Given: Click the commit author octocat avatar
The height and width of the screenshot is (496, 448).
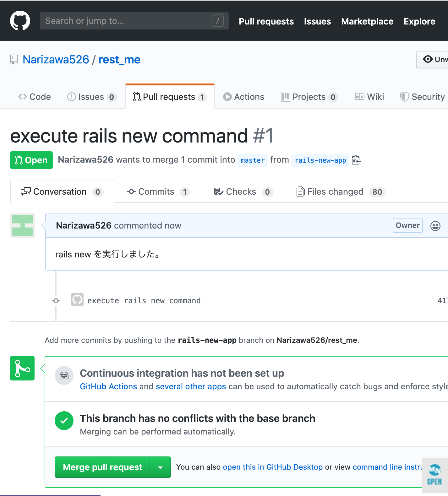Looking at the screenshot, I should [77, 299].
